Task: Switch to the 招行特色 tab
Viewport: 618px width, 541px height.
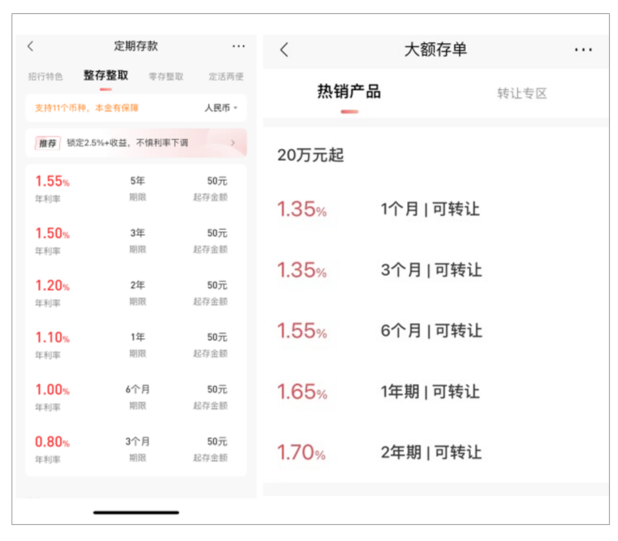Action: tap(44, 76)
